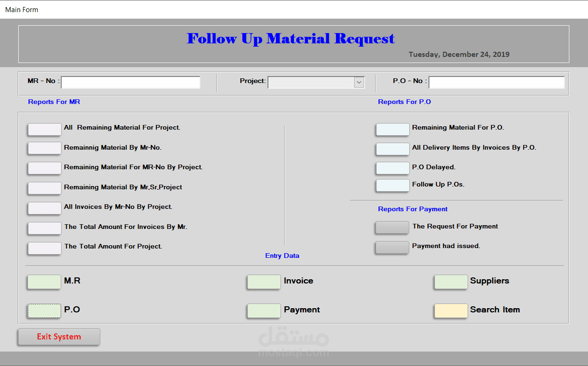Screen dimensions: 588x366
Task: Click the Tuesday, December 24, 2019 date text
Action: (459, 54)
